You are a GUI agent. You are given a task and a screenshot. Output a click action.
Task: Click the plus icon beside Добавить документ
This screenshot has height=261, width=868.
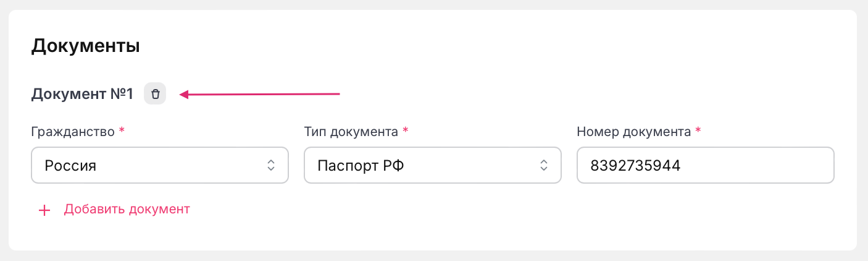44,210
